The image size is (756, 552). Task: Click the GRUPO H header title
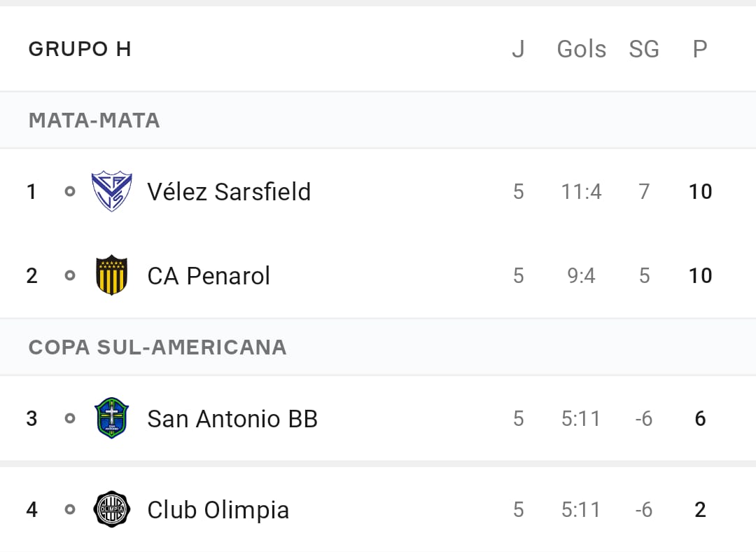[x=80, y=49]
